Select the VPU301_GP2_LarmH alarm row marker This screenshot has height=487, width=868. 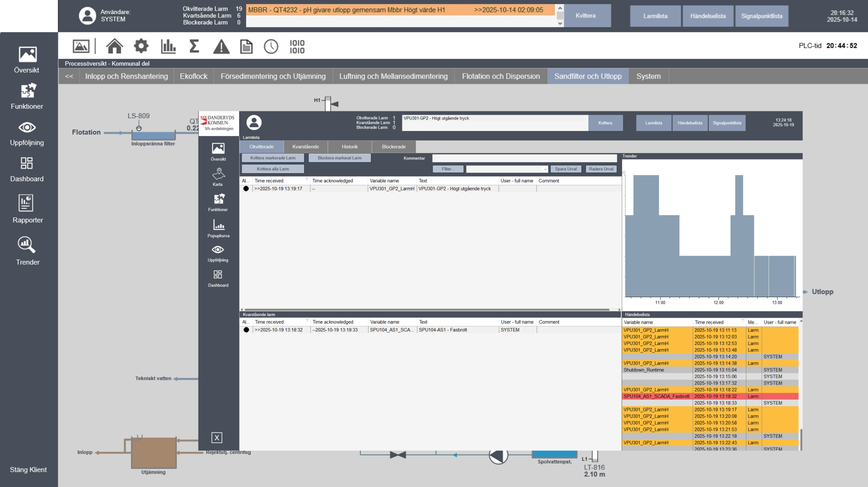[x=246, y=189]
